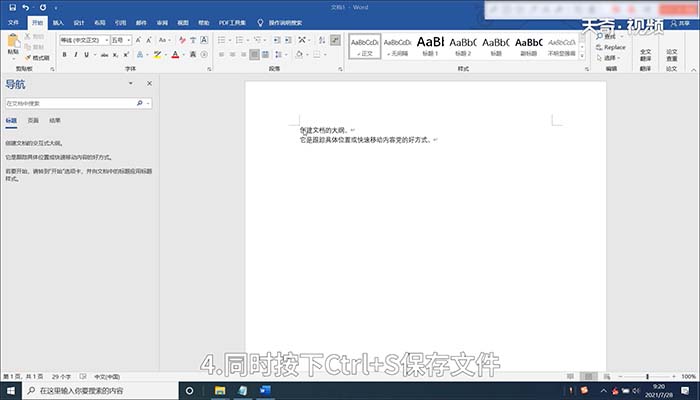
Task: Toggle Bold formatting
Action: pos(65,54)
